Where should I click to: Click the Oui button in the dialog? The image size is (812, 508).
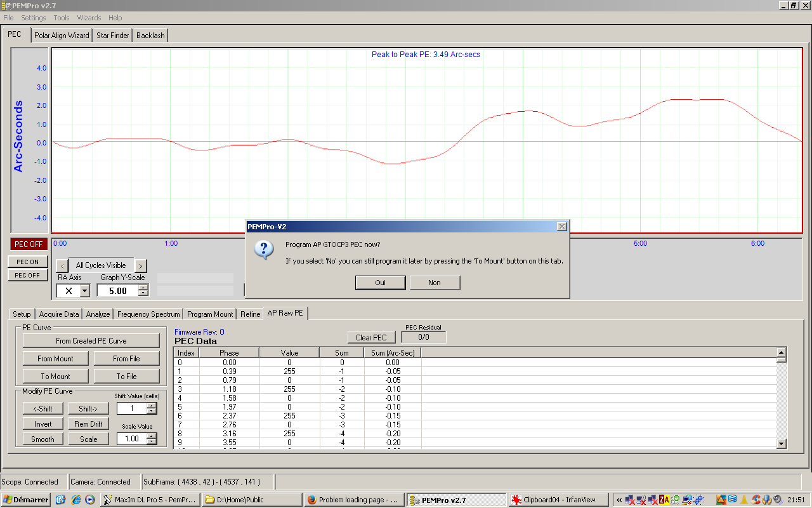coord(380,283)
